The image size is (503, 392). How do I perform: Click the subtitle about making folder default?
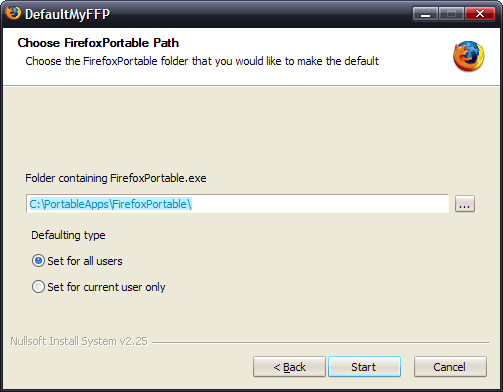(202, 61)
